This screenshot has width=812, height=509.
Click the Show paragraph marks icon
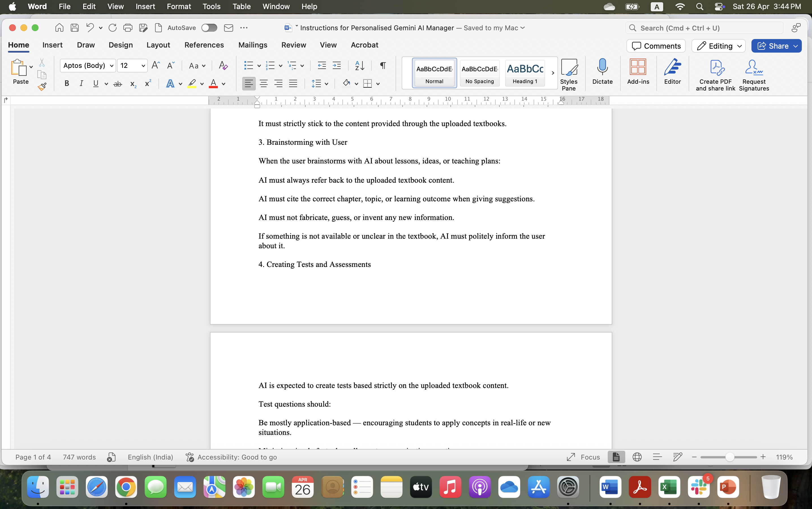383,65
